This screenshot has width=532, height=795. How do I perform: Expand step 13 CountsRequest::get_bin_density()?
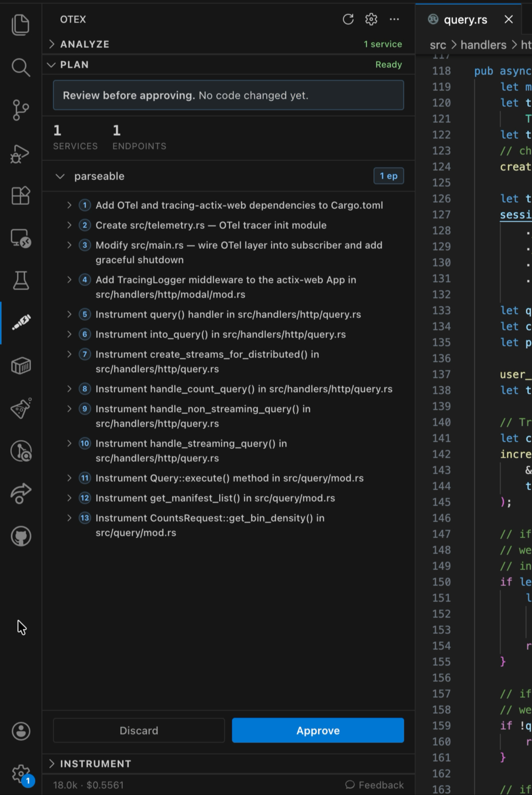(x=69, y=518)
